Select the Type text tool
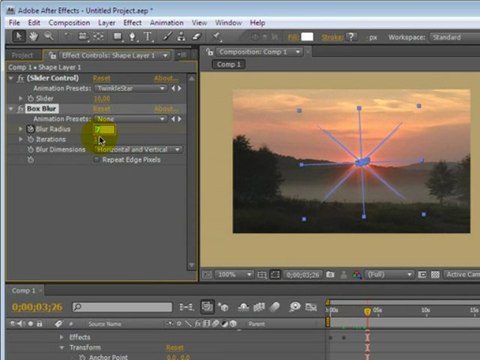480x360 pixels. pyautogui.click(x=148, y=36)
